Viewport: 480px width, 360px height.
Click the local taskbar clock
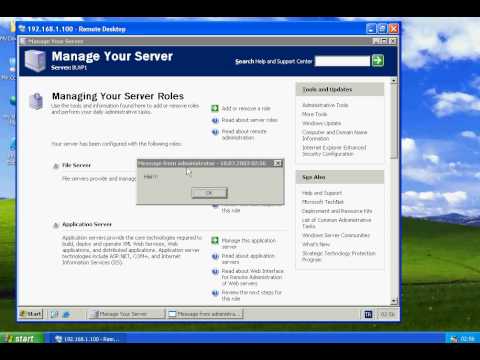click(467, 339)
